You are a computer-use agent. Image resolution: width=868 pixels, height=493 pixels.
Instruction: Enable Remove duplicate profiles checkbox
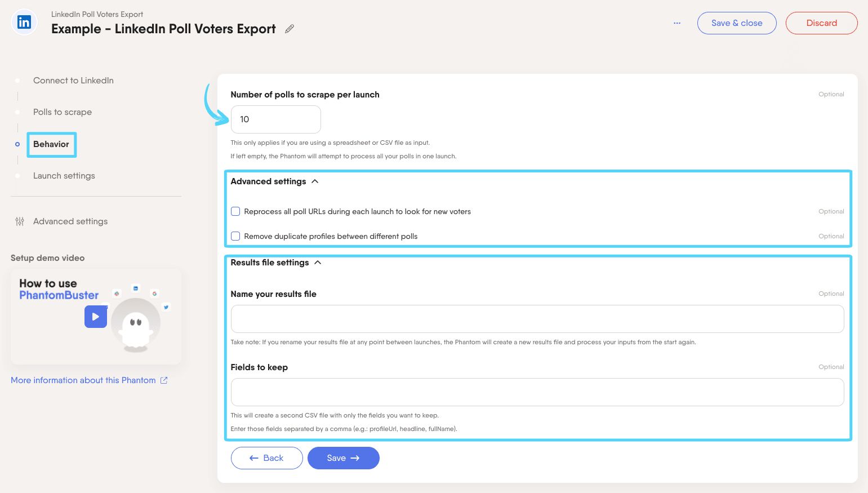tap(235, 236)
